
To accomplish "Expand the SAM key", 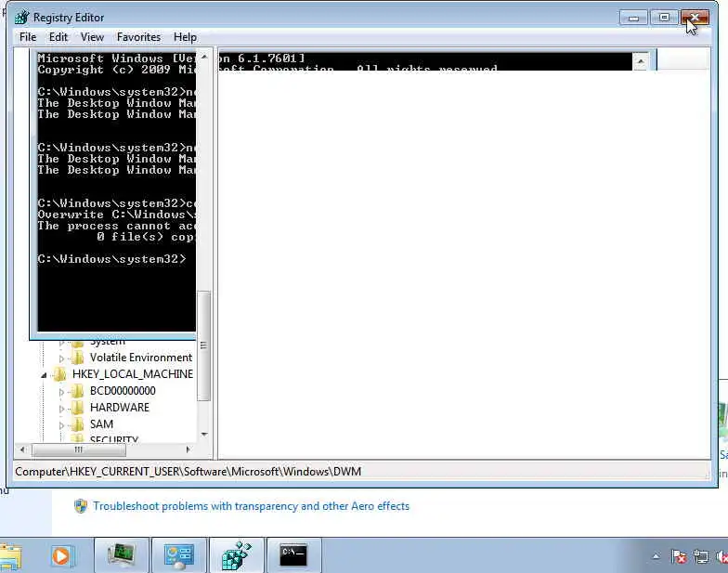I will click(61, 425).
